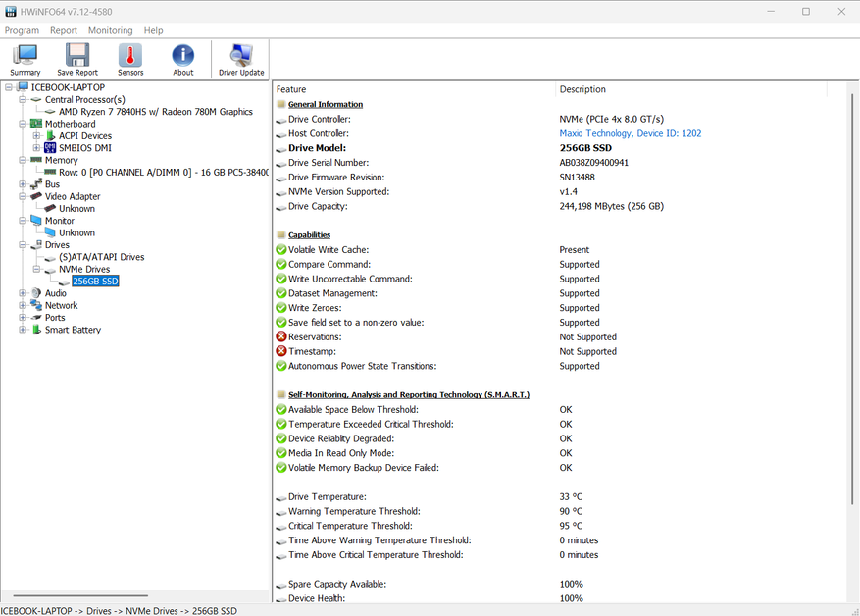Click the green check beside Volatile Write Cache

[x=281, y=249]
